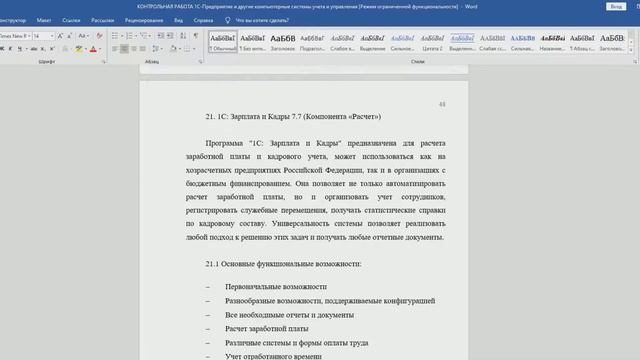The height and width of the screenshot is (360, 640).
Task: Open the multilevel list menu
Action: click(145, 36)
